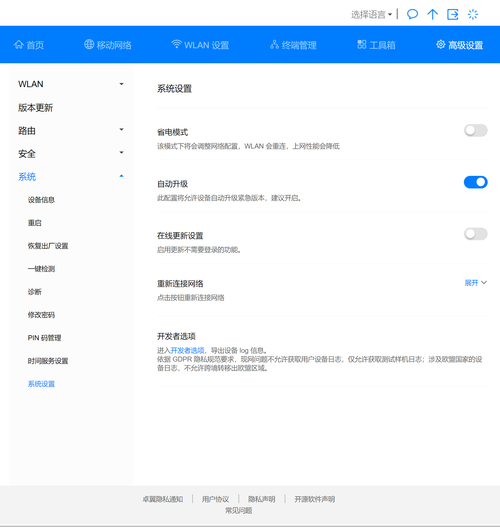
Task: Expand the WLAN sidebar section arrow
Action: coord(122,84)
